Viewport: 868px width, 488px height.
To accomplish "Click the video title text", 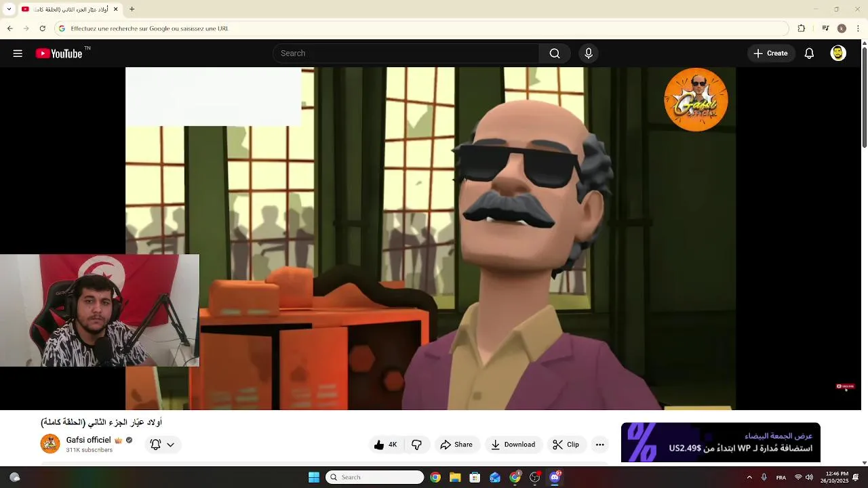I will click(102, 422).
